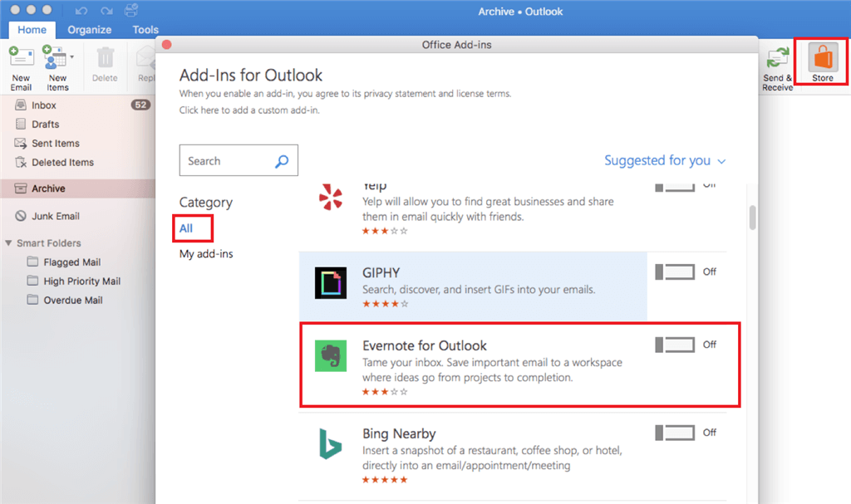Screen dimensions: 851x504
Task: Close the Office Add-ins dialog
Action: pyautogui.click(x=166, y=45)
